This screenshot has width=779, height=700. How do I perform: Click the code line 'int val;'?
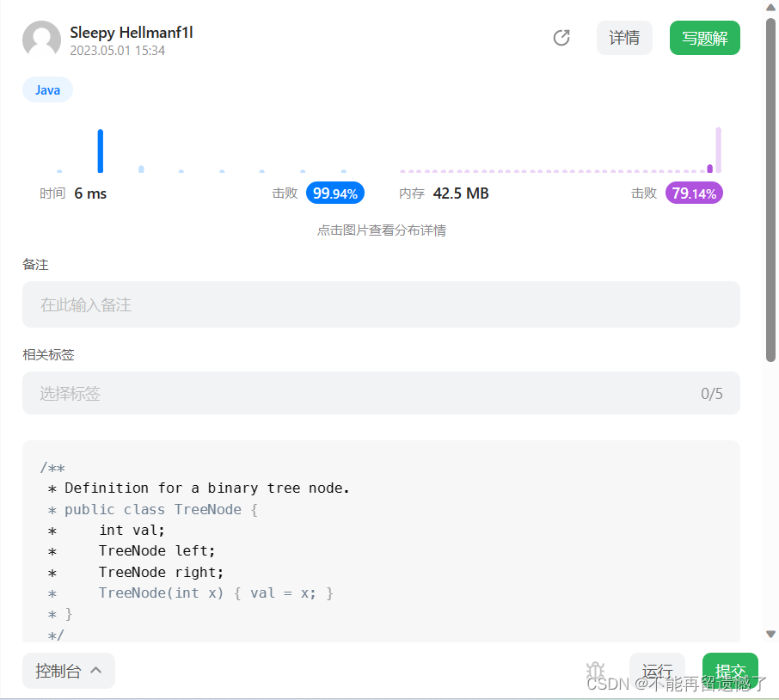coord(132,530)
